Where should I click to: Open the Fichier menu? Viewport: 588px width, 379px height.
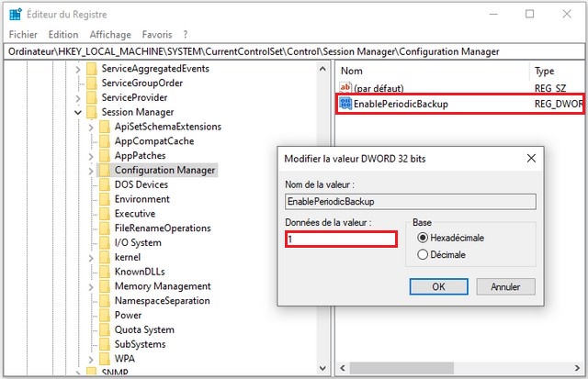click(23, 34)
